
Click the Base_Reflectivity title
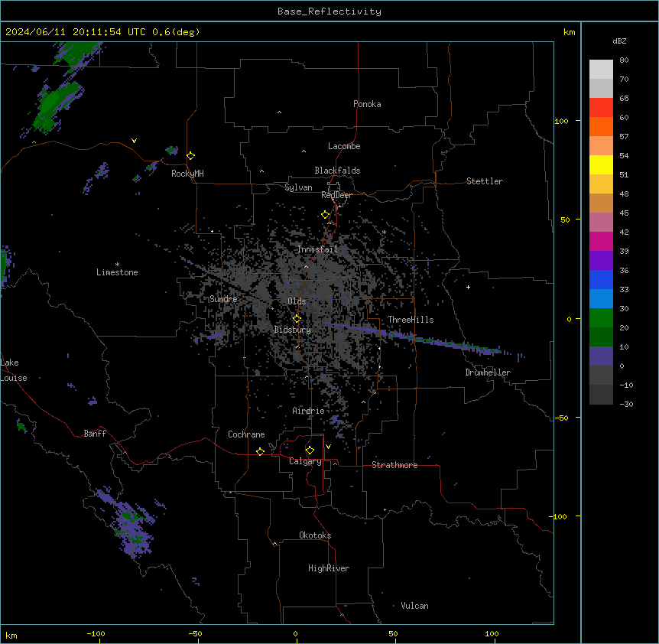tap(329, 11)
